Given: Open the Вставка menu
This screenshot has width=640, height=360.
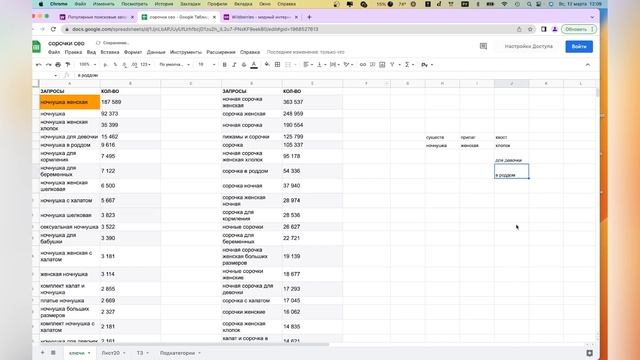Looking at the screenshot, I should (110, 52).
